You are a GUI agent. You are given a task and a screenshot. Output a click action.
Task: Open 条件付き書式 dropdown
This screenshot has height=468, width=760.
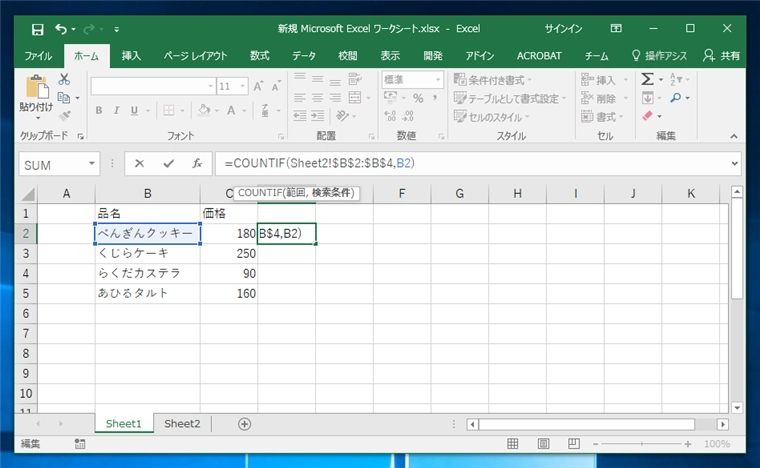point(492,79)
